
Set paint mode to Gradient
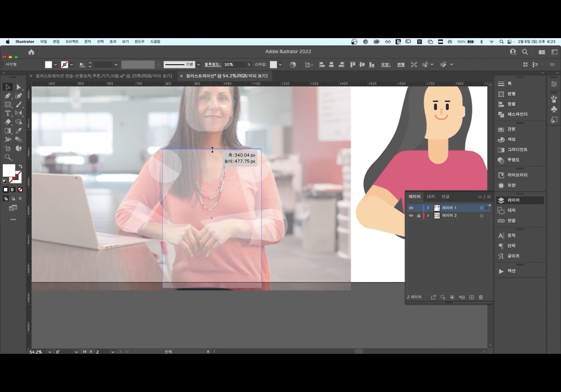coord(12,190)
